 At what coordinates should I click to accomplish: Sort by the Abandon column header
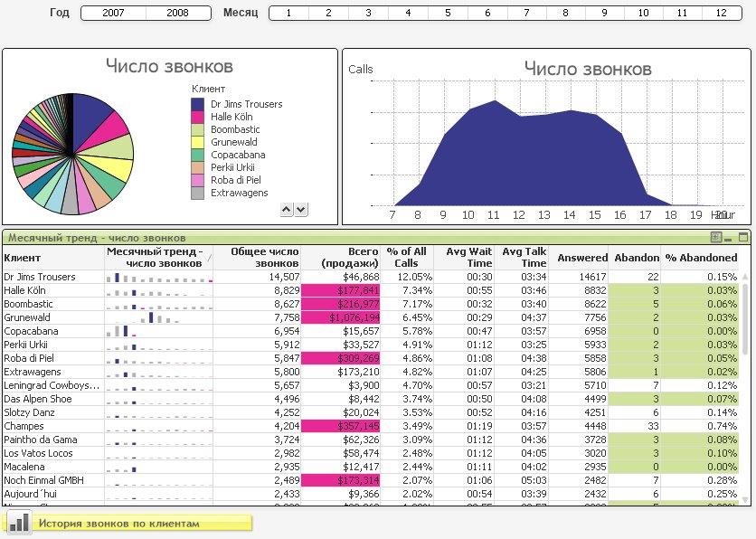pos(637,258)
